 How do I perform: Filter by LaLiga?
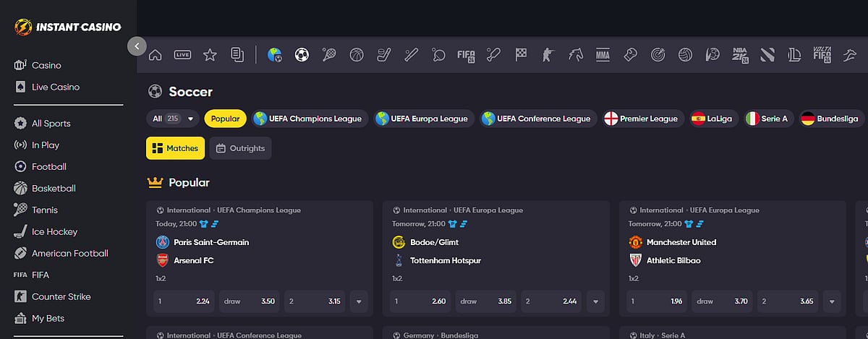click(x=715, y=119)
